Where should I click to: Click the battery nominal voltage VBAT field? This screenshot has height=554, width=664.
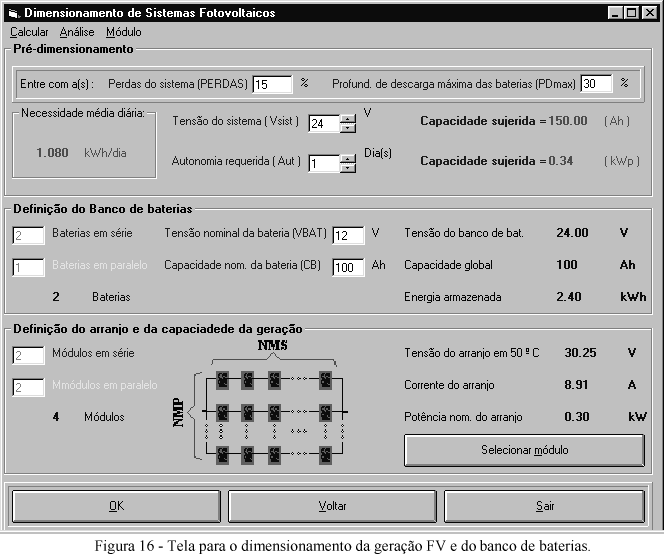pyautogui.click(x=348, y=234)
